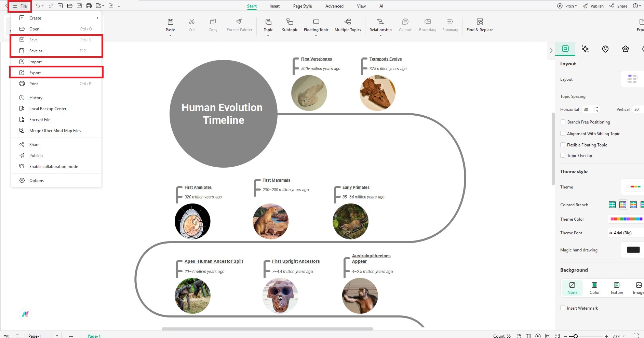Image resolution: width=644 pixels, height=338 pixels.
Task: Open the hexagon settings tab in right panel
Action: pyautogui.click(x=626, y=49)
